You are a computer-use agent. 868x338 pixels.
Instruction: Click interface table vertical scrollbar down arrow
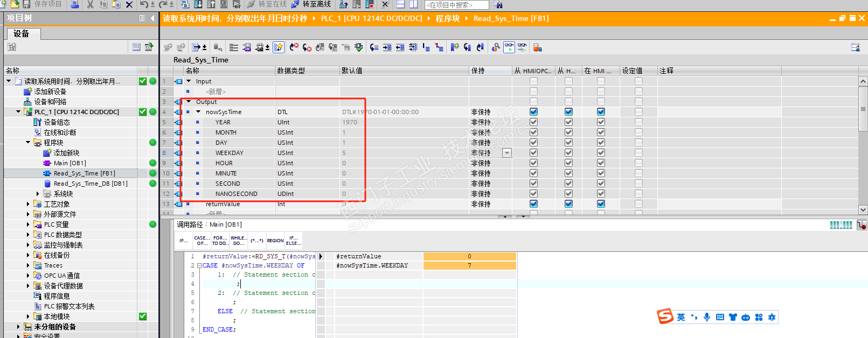click(x=863, y=210)
